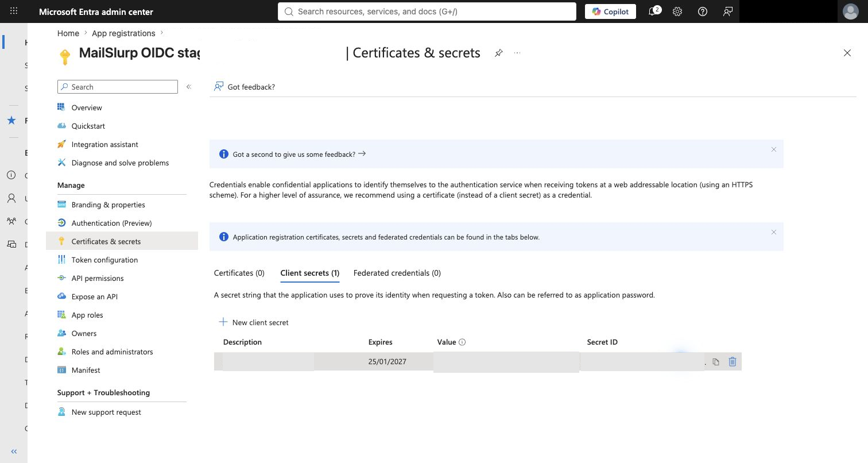Dismiss the feedback banner
The height and width of the screenshot is (463, 868).
click(773, 149)
